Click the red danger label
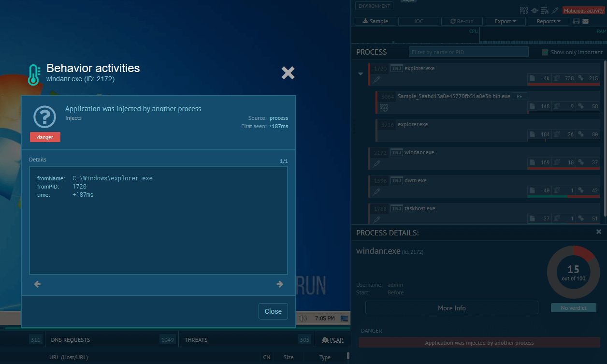This screenshot has height=364, width=607. click(x=45, y=137)
